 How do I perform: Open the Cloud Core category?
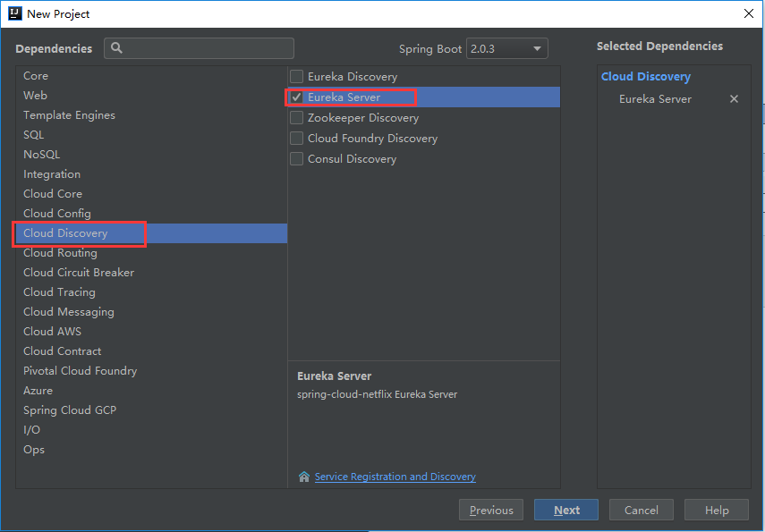click(151, 194)
